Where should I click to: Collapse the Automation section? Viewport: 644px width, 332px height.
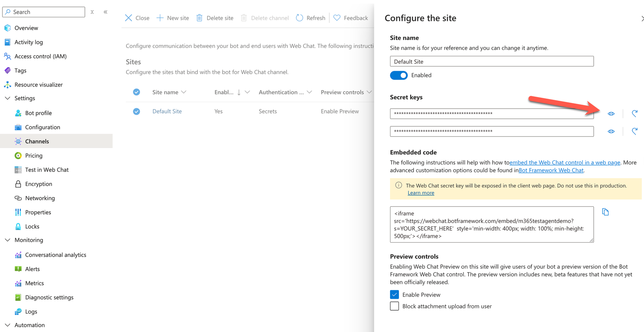pyautogui.click(x=8, y=325)
